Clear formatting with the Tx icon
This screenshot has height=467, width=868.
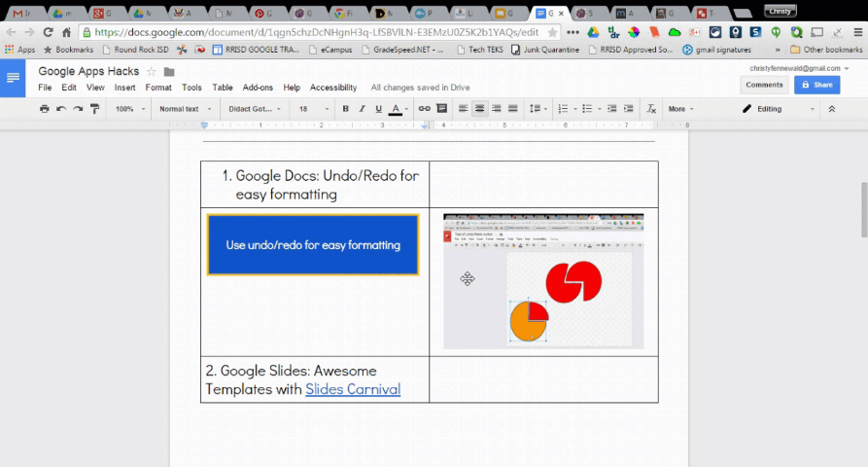tap(651, 109)
